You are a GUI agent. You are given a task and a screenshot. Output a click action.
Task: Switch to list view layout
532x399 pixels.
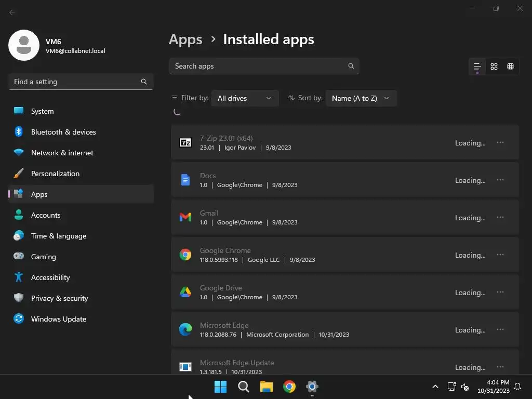tap(477, 66)
